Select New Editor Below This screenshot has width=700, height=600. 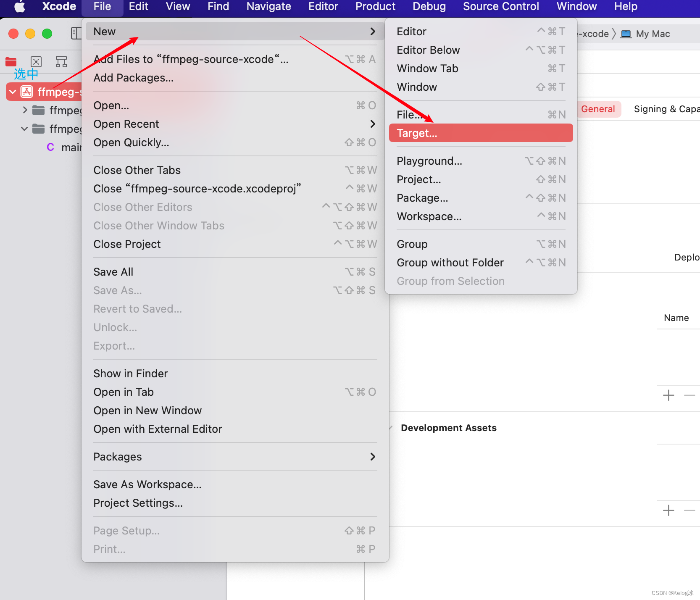pos(481,50)
